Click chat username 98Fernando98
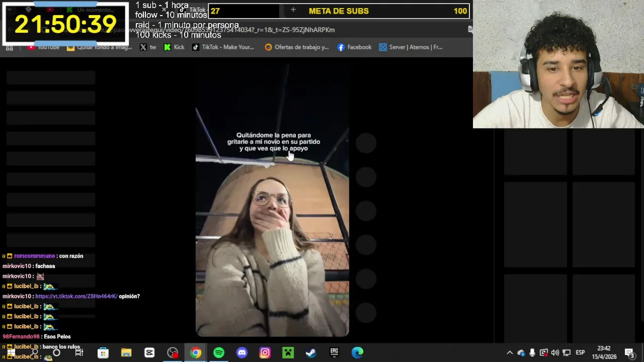The image size is (644, 362). pyautogui.click(x=21, y=336)
